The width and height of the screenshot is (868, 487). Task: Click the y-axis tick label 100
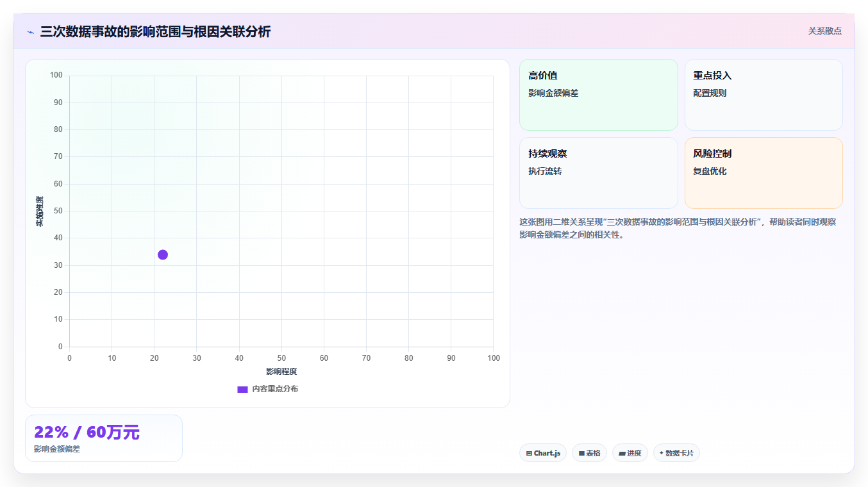pyautogui.click(x=56, y=76)
